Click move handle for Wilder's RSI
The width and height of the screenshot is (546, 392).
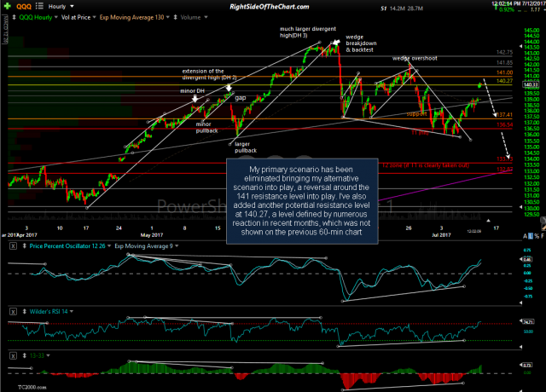pyautogui.click(x=25, y=311)
